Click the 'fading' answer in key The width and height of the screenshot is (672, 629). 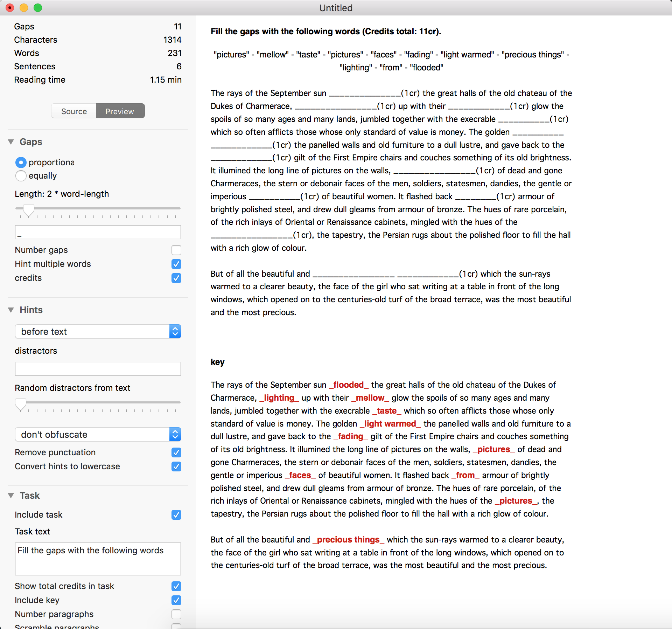tap(351, 436)
